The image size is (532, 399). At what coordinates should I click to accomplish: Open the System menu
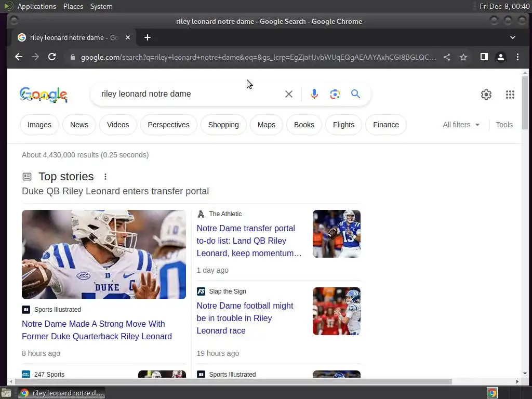coord(101,6)
